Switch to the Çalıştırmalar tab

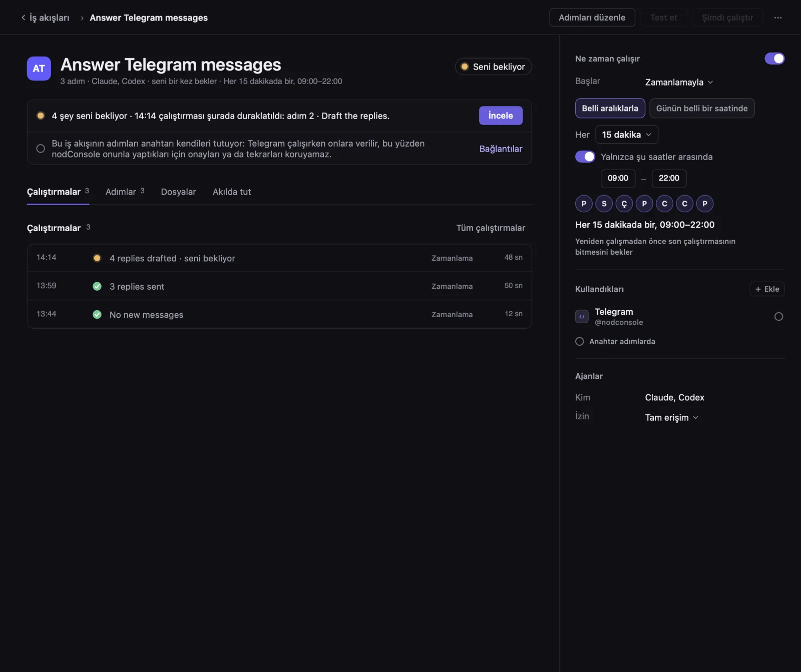(x=58, y=192)
